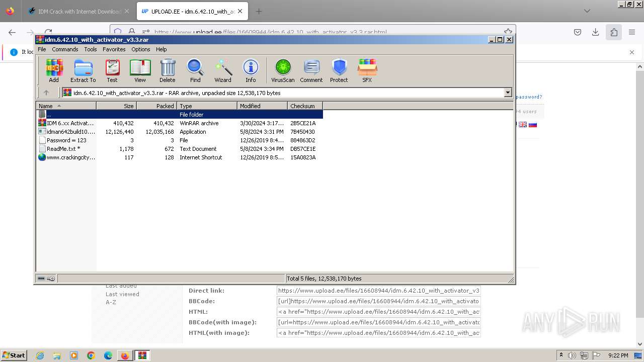
Task: Click the network tray icon
Action: (x=584, y=355)
